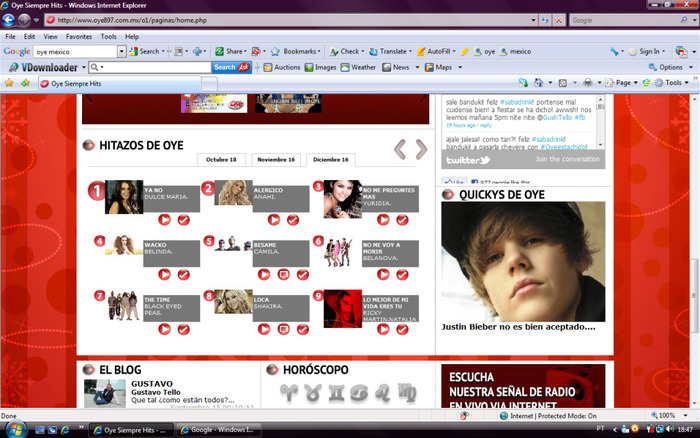Vote check icon for Ya No Dulce Maria
Image resolution: width=700 pixels, height=438 pixels.
[183, 220]
